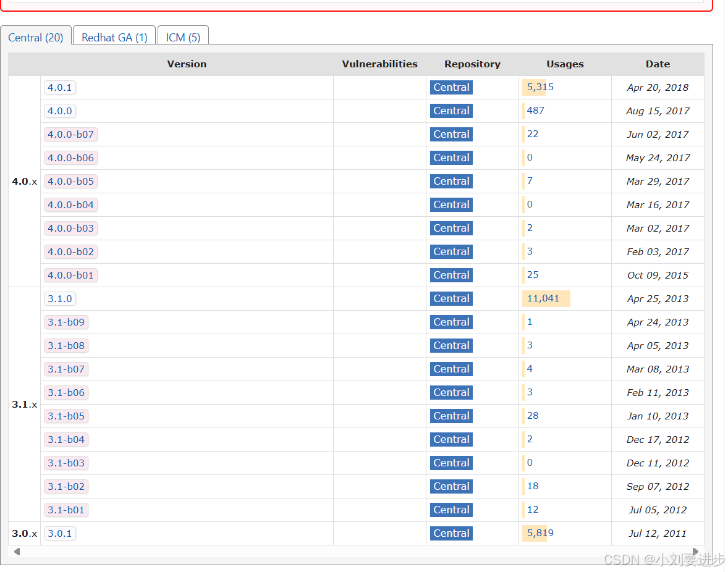Click Central badge in 4.0.0-b04 row

click(x=451, y=204)
